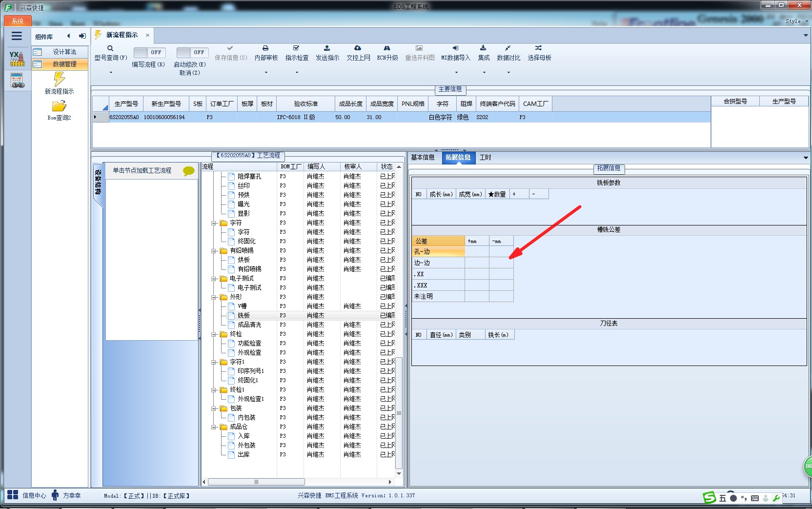Screen dimensions: 812x509
Task: Click the 集成 download icon
Action: (483, 48)
